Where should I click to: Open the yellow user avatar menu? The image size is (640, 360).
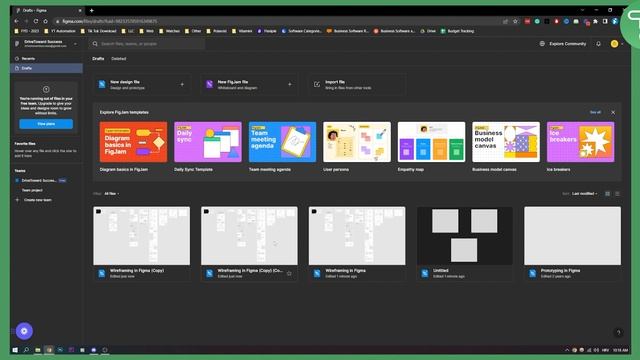point(614,44)
